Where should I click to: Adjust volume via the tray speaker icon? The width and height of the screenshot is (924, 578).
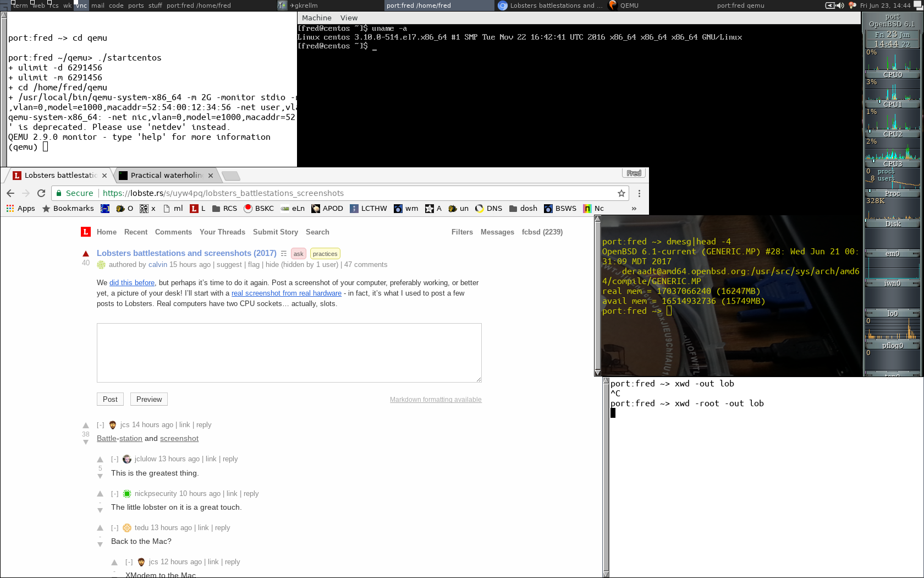point(840,6)
